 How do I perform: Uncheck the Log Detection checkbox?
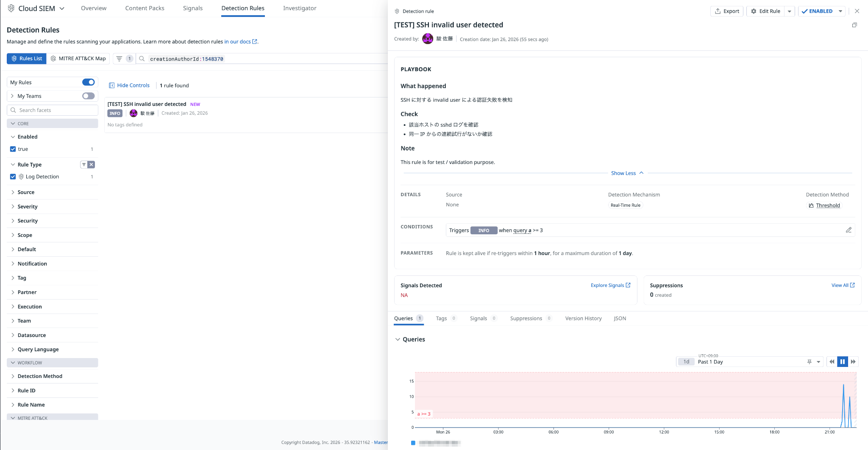[x=13, y=177]
